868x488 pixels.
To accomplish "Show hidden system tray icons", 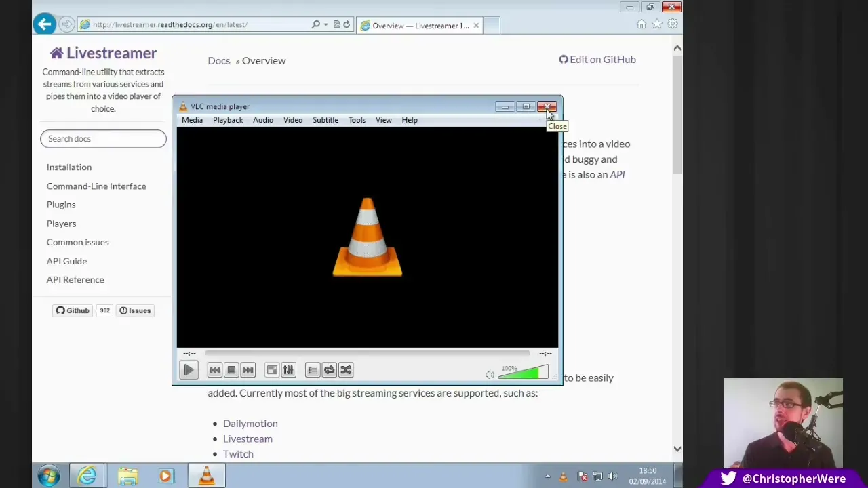I will coord(547,476).
